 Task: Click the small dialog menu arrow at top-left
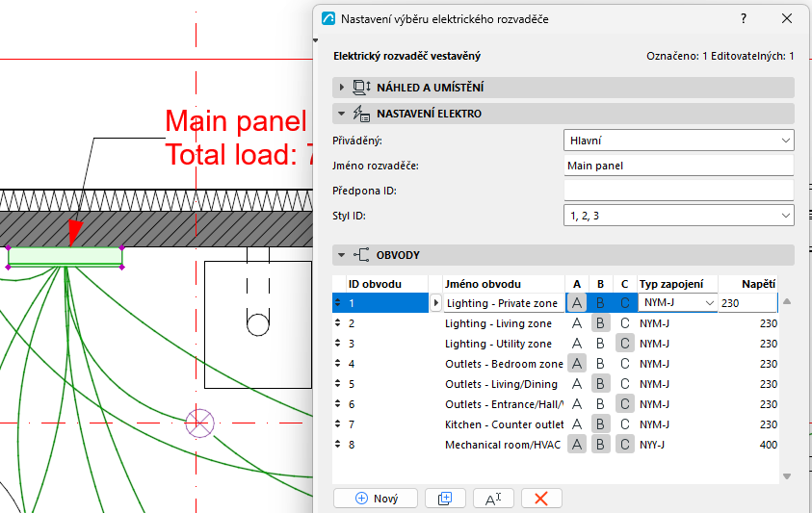coord(315,40)
